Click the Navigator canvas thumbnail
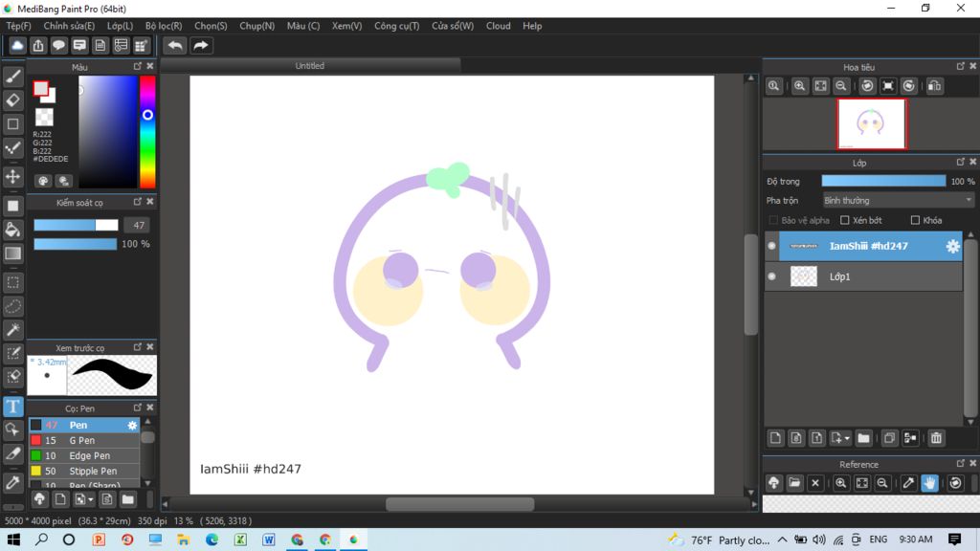Screen dimensions: 980x551 click(871, 123)
